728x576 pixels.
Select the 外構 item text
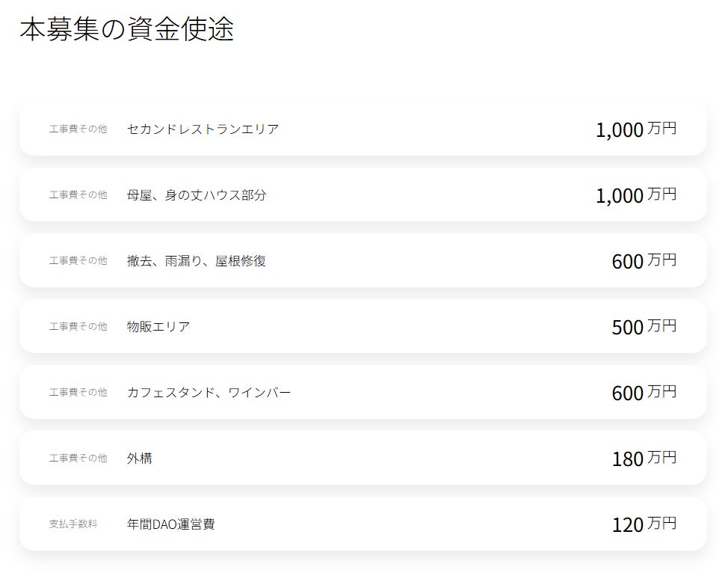pyautogui.click(x=140, y=459)
